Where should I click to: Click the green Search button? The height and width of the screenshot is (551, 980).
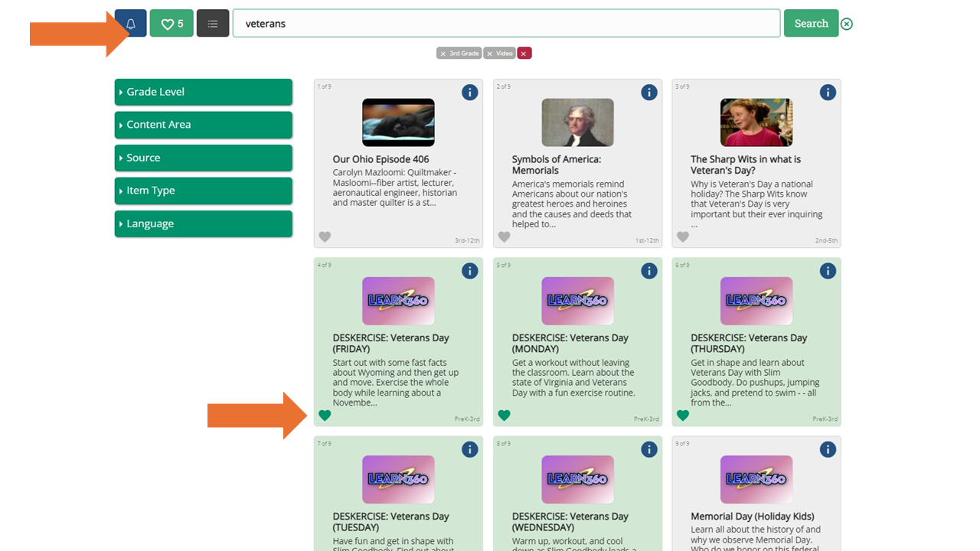(x=811, y=24)
